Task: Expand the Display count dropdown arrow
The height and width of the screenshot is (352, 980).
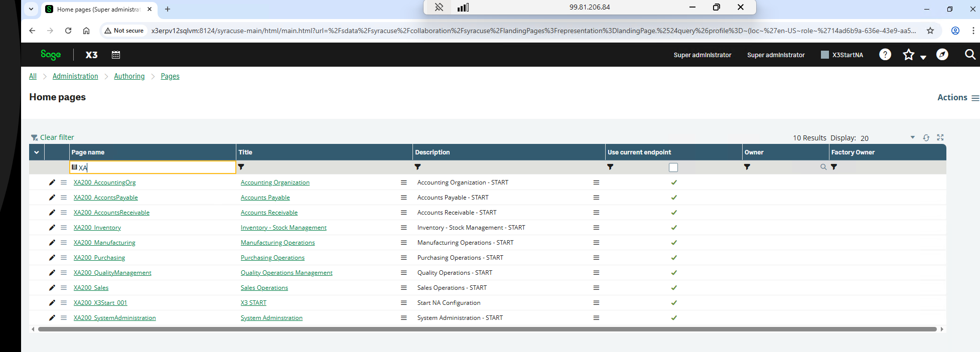Action: pos(913,137)
